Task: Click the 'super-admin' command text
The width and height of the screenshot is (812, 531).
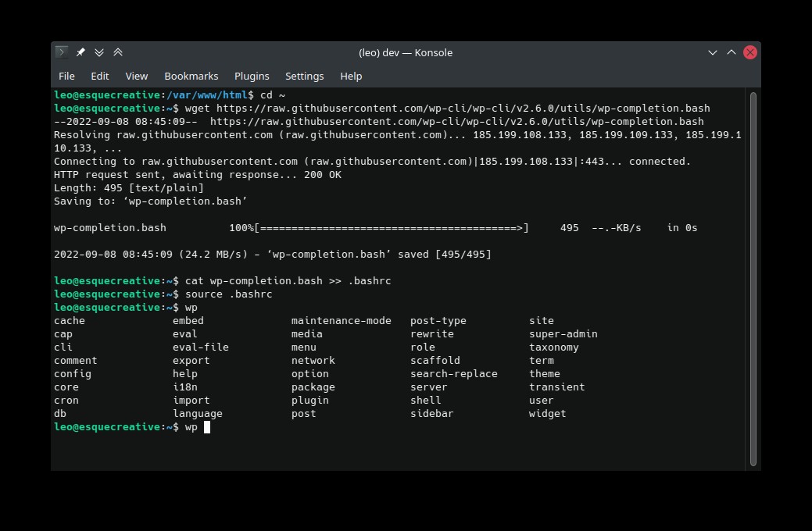Action: click(563, 334)
